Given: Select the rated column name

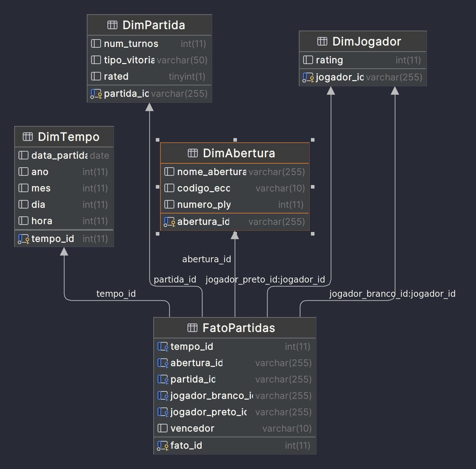Looking at the screenshot, I should [116, 77].
